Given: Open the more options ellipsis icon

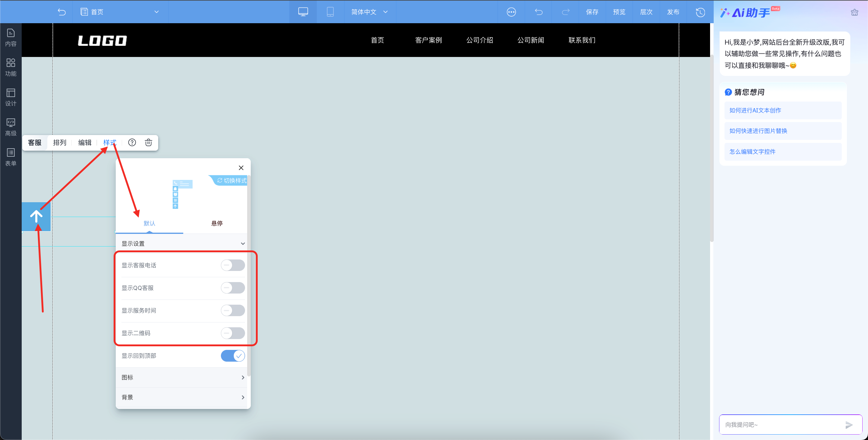Looking at the screenshot, I should [511, 12].
